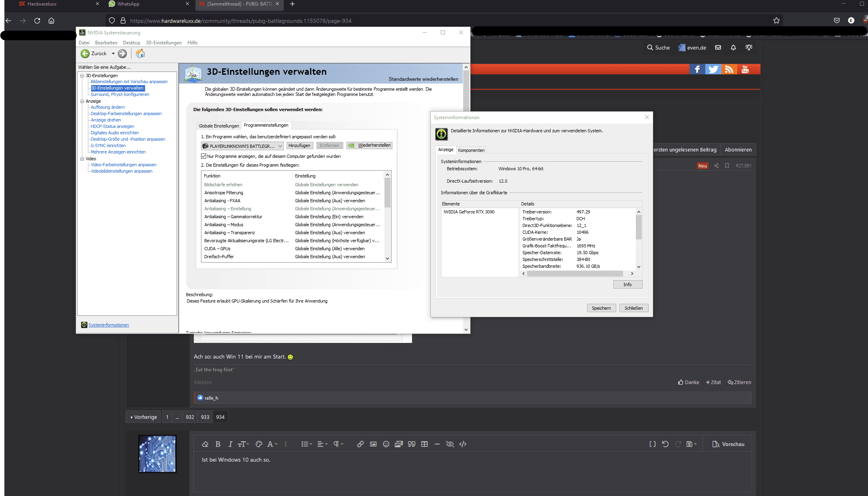Collapse the 3D-Einstellungen tree node

pos(82,76)
